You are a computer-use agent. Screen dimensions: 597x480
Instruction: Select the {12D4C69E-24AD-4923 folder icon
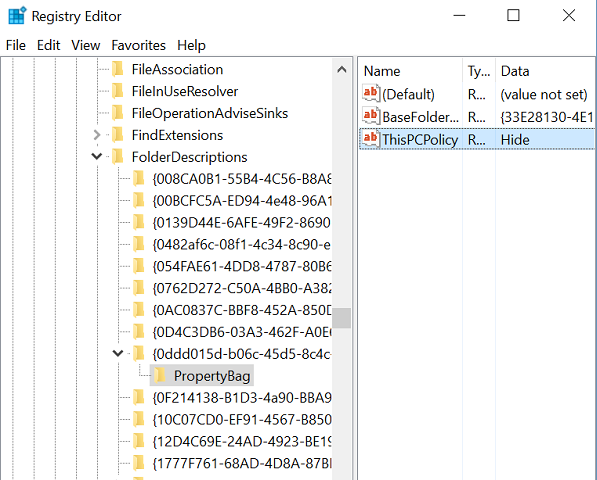click(139, 441)
